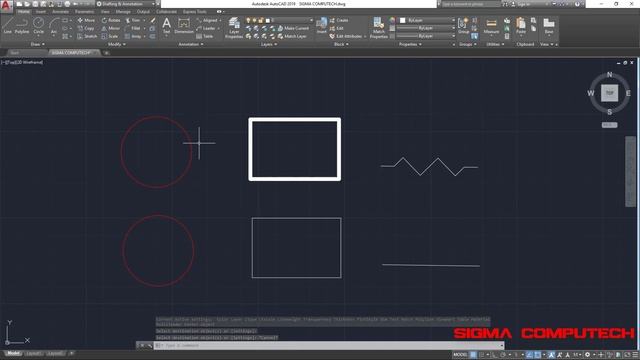Toggle ortho mode in status bar

[x=495, y=355]
